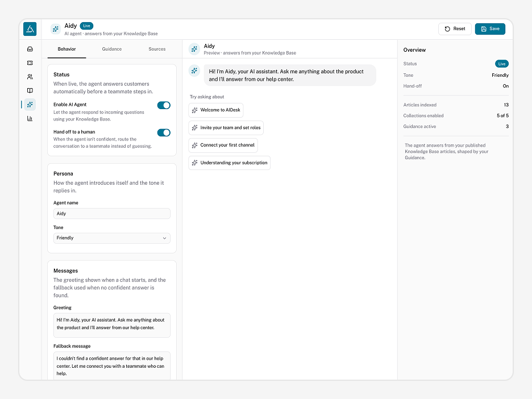Click the AIDesk logo icon
The image size is (532, 399).
click(x=30, y=29)
